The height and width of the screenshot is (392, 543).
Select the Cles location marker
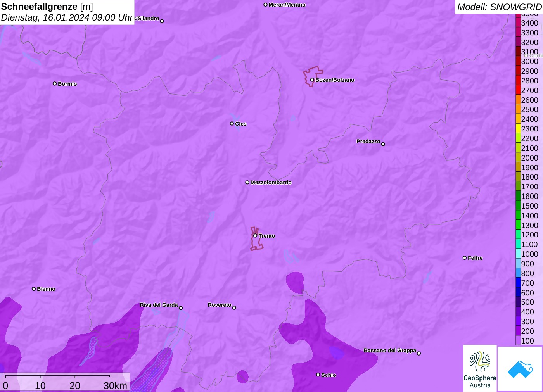click(232, 124)
